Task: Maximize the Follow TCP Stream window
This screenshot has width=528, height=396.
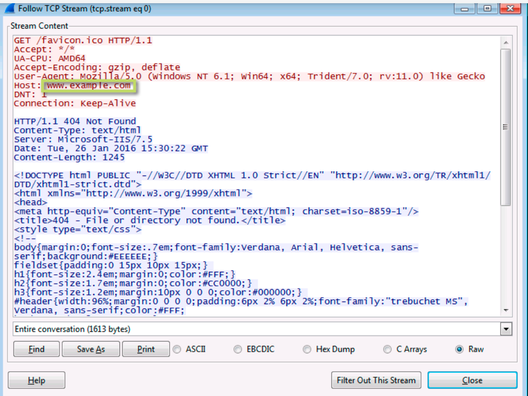Action: (487, 8)
